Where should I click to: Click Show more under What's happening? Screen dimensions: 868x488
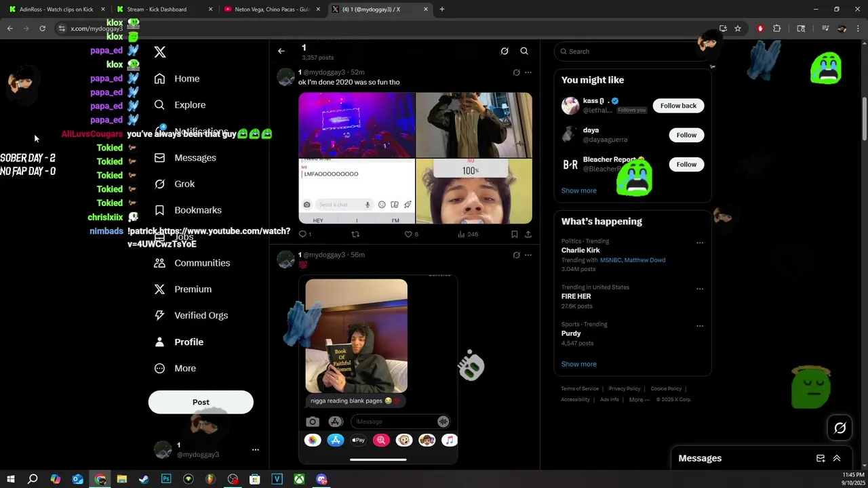(x=579, y=364)
